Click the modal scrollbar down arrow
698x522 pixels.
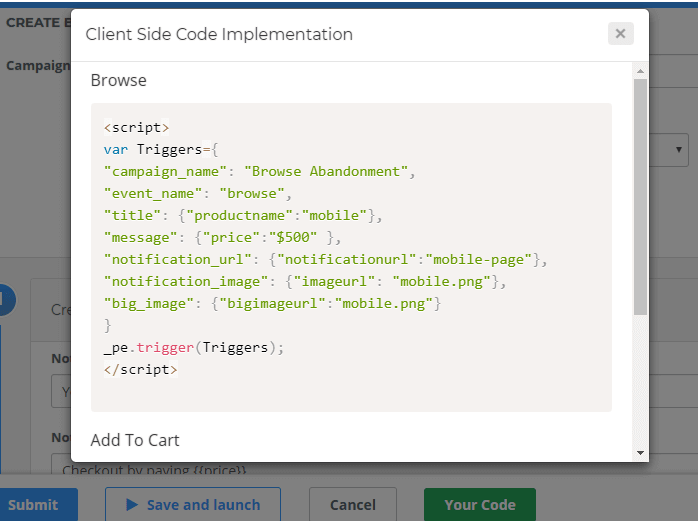[x=640, y=453]
